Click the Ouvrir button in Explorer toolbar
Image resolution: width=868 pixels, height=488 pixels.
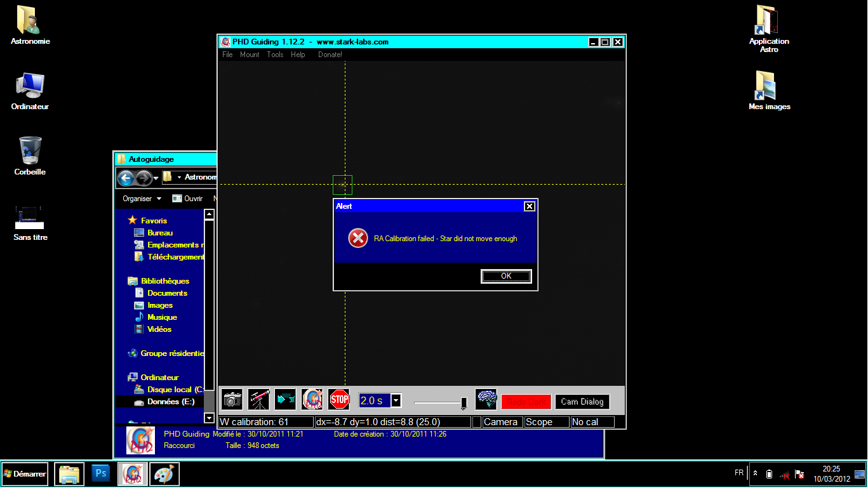tap(187, 199)
